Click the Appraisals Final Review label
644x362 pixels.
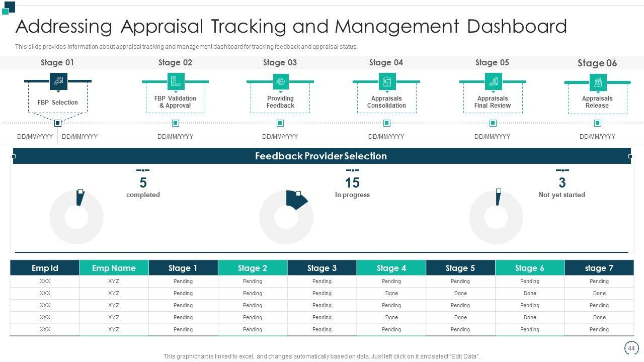[x=493, y=102]
